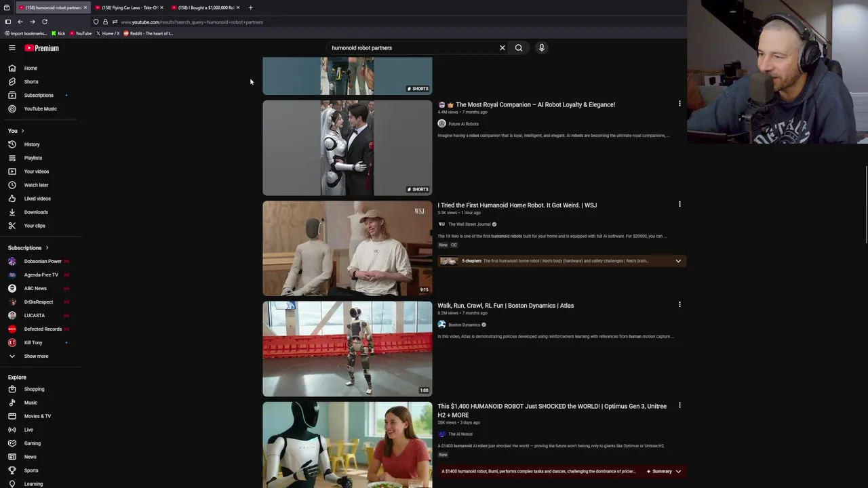Open The AI Nexus channel link

click(x=460, y=434)
